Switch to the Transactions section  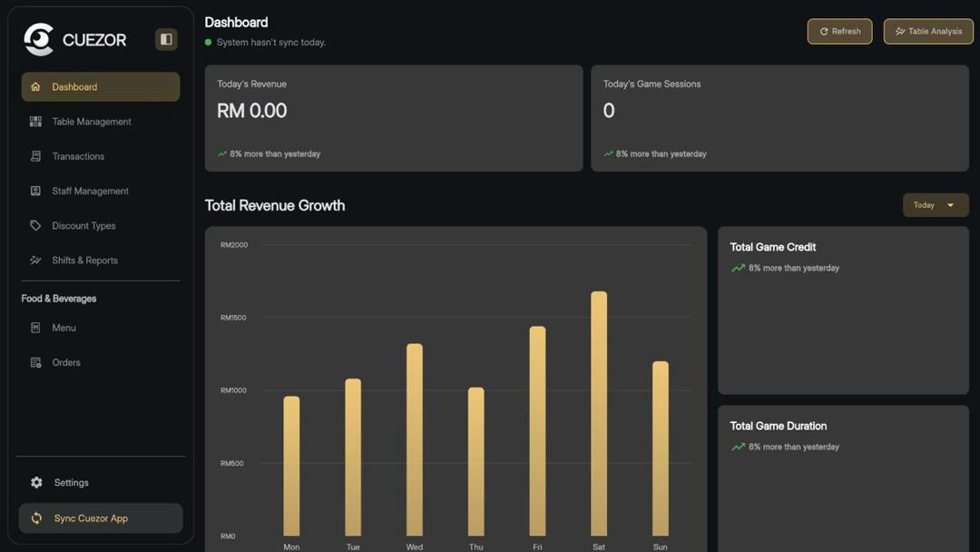tap(80, 155)
